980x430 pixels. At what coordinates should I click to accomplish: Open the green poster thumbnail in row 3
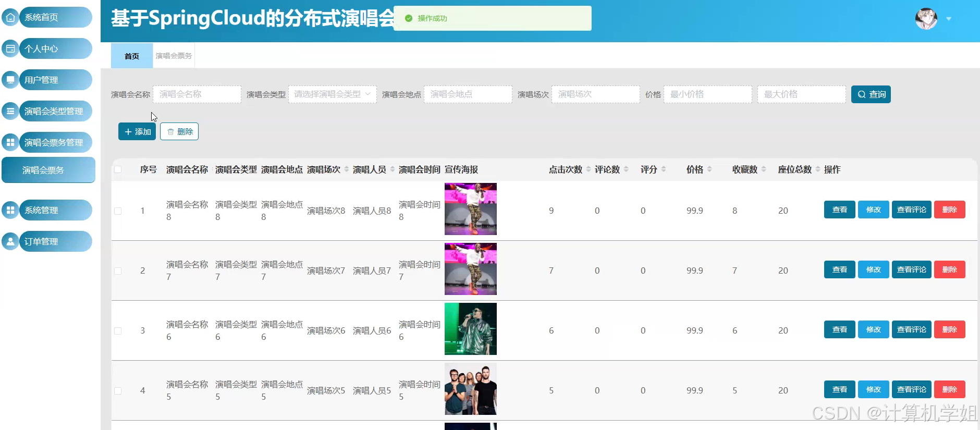471,329
